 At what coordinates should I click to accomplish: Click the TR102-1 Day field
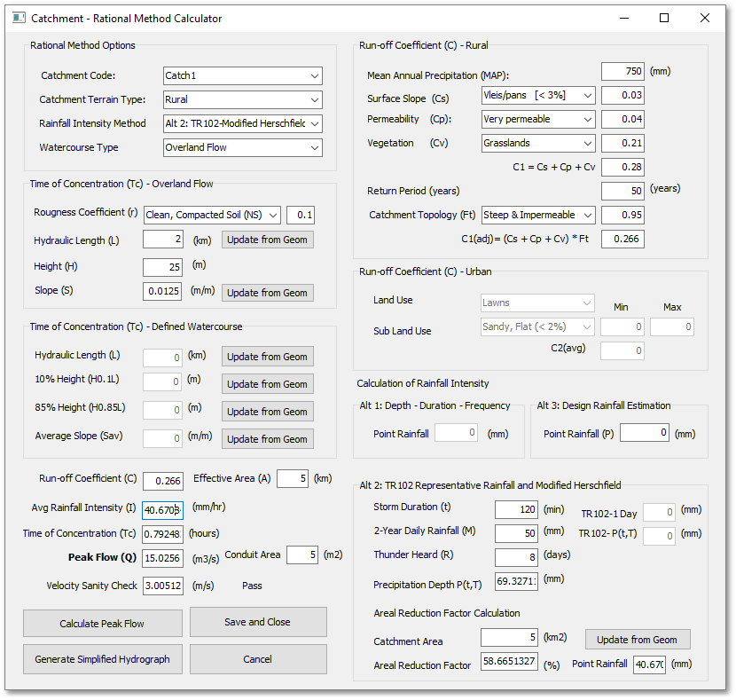(x=659, y=512)
